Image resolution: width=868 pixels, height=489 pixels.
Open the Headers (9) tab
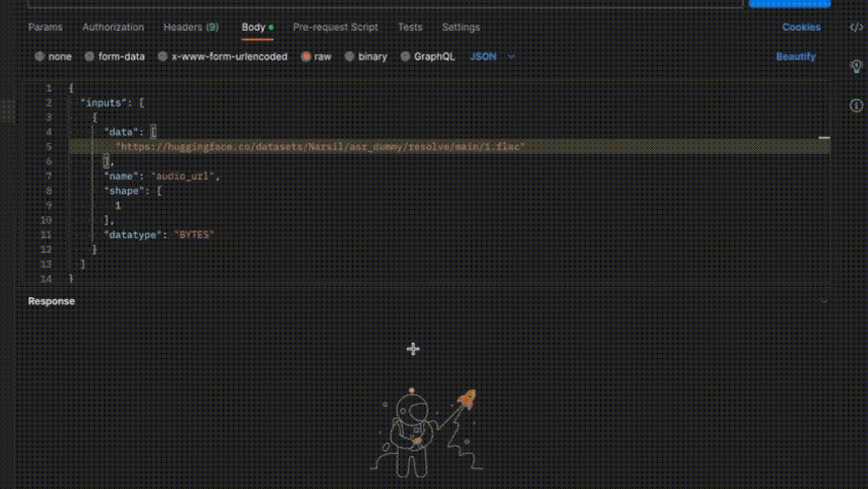pyautogui.click(x=191, y=27)
